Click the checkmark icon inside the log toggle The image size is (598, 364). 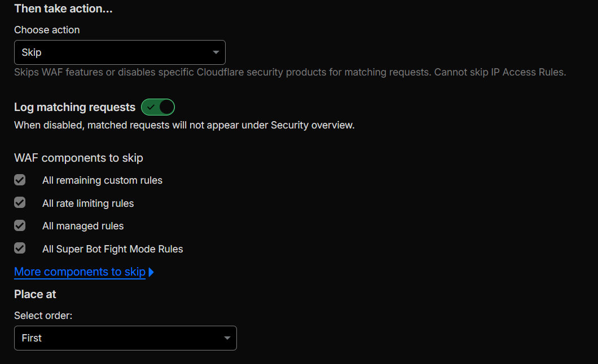pos(151,106)
